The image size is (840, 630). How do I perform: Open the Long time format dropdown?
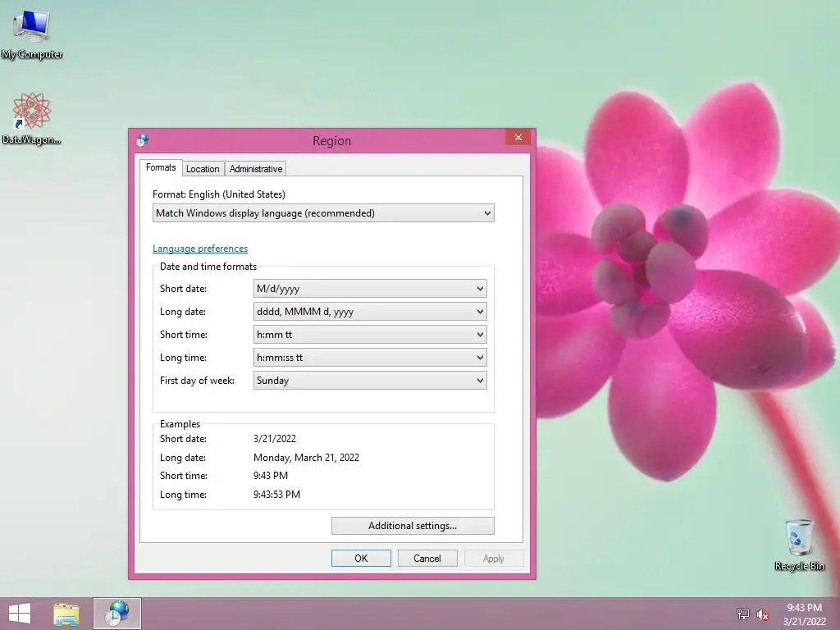click(370, 358)
